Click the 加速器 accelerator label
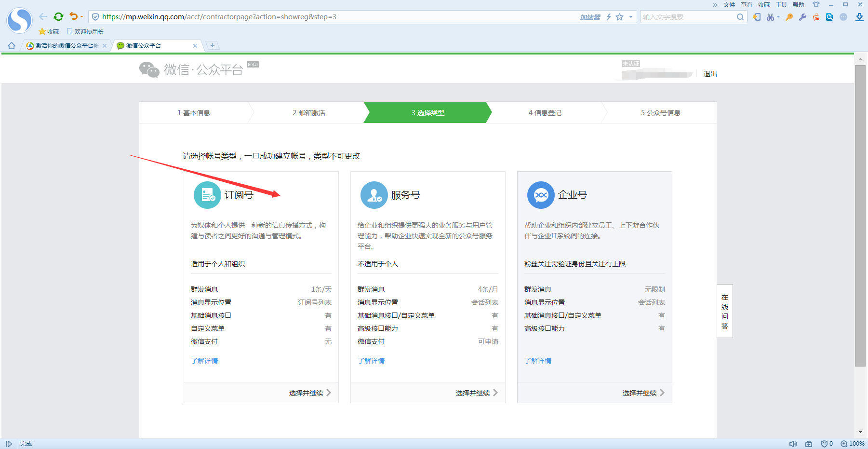868x449 pixels. (590, 17)
